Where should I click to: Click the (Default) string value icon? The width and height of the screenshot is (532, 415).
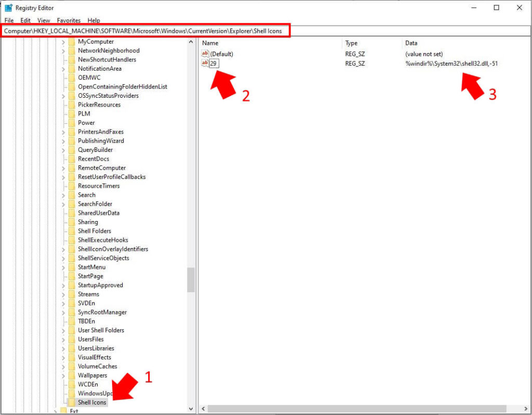coord(205,54)
